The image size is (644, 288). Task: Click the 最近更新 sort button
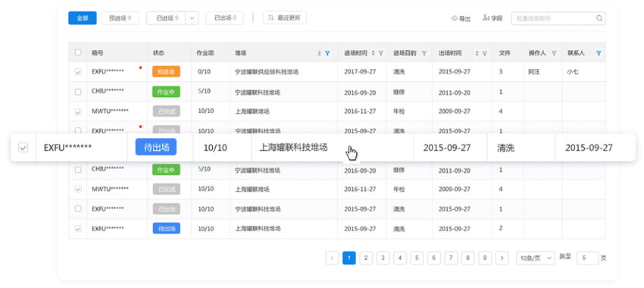click(x=285, y=18)
